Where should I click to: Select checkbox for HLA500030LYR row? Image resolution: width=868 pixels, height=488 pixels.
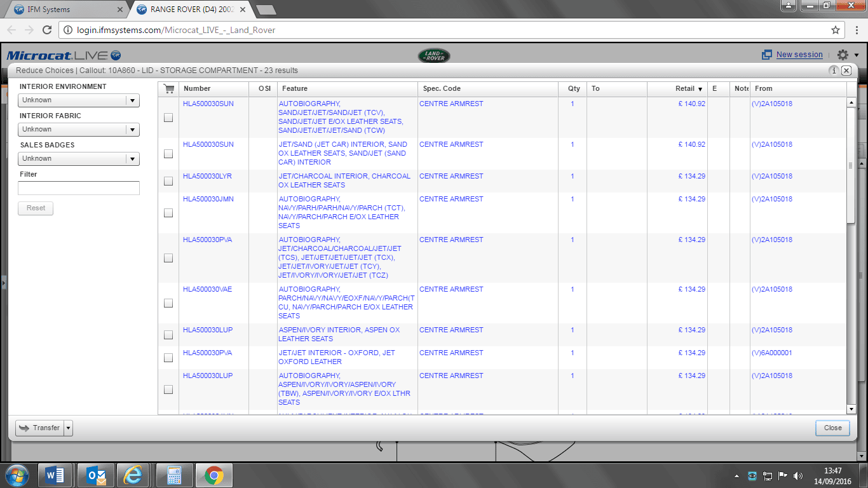pyautogui.click(x=168, y=181)
